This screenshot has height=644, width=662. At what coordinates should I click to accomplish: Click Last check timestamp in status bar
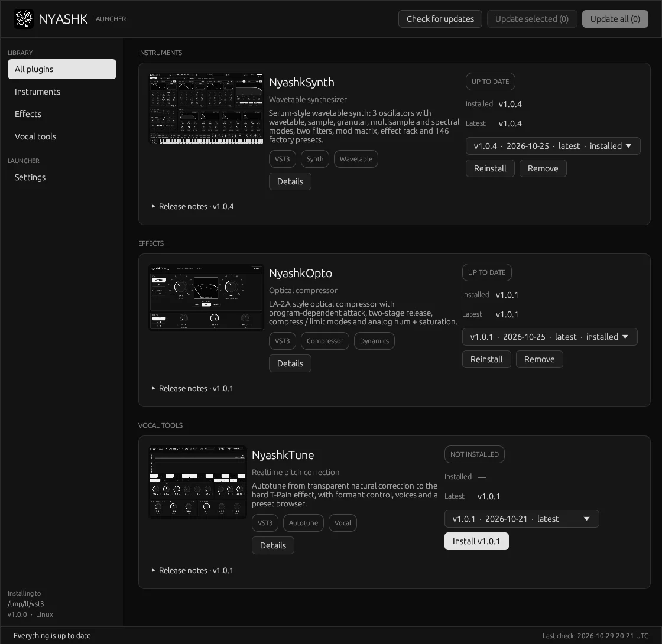[595, 636]
